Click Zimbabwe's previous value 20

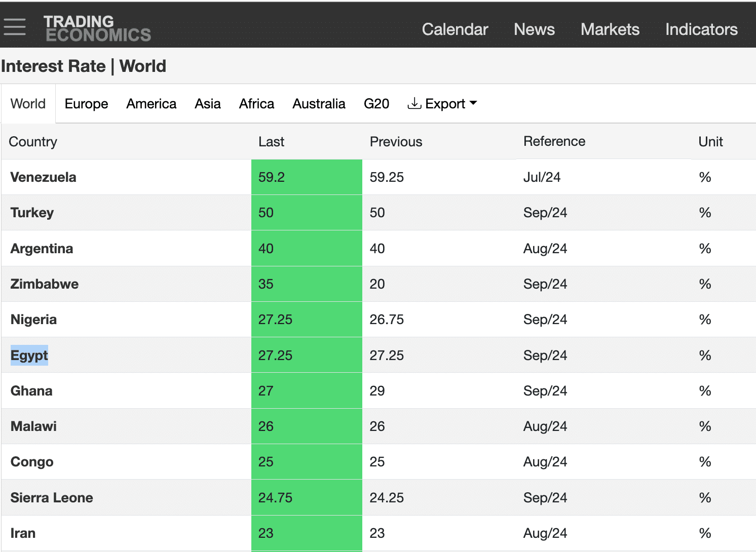click(x=377, y=284)
